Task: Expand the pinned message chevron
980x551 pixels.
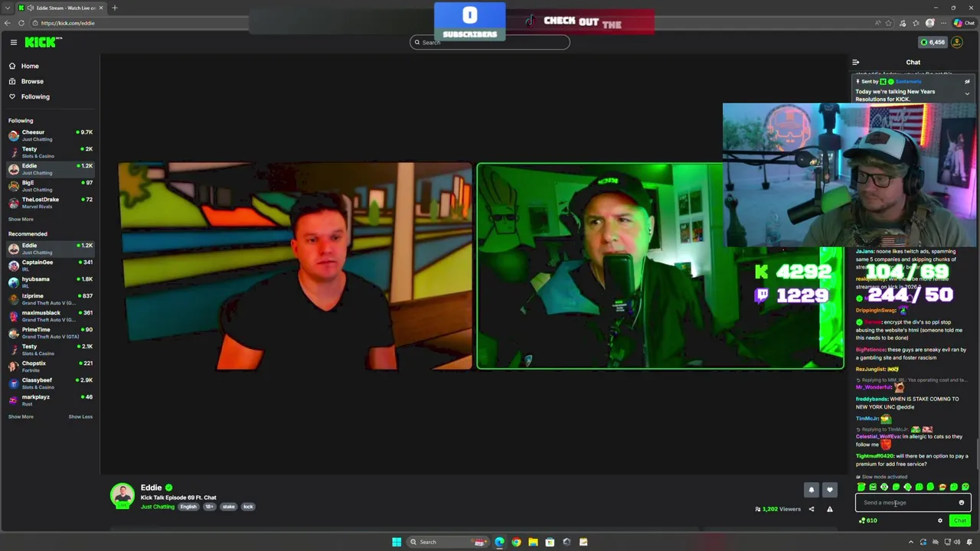Action: [x=967, y=93]
